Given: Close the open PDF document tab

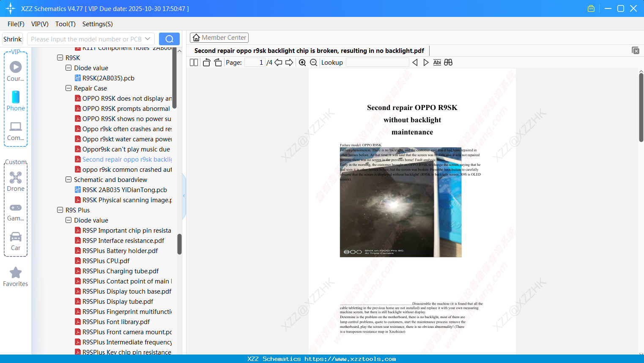Looking at the screenshot, I should pos(635,50).
